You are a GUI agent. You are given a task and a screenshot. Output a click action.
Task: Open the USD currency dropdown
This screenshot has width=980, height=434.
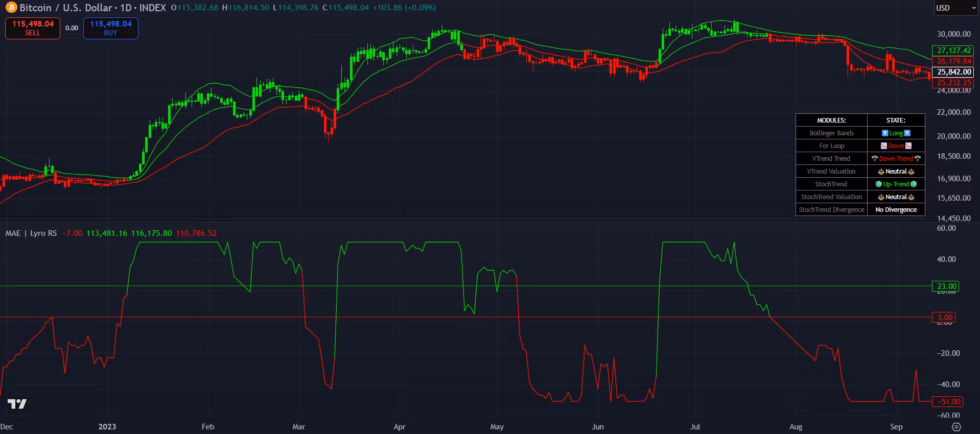pos(955,8)
